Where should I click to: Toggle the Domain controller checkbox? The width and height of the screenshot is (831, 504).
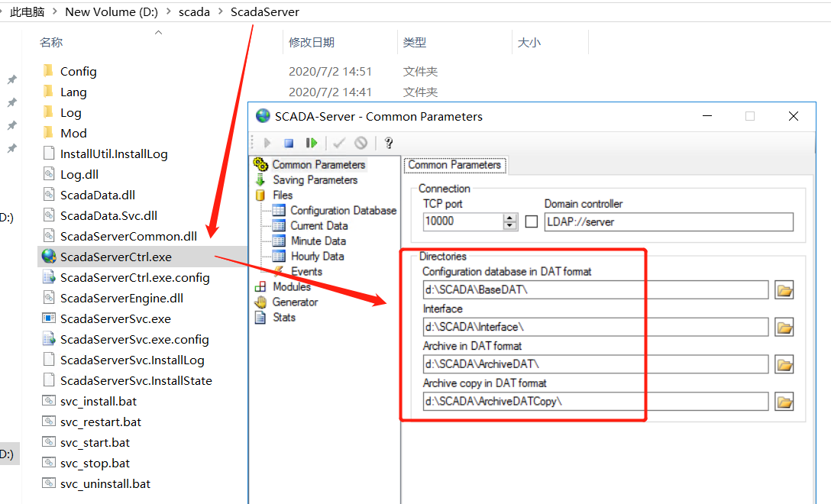(531, 221)
